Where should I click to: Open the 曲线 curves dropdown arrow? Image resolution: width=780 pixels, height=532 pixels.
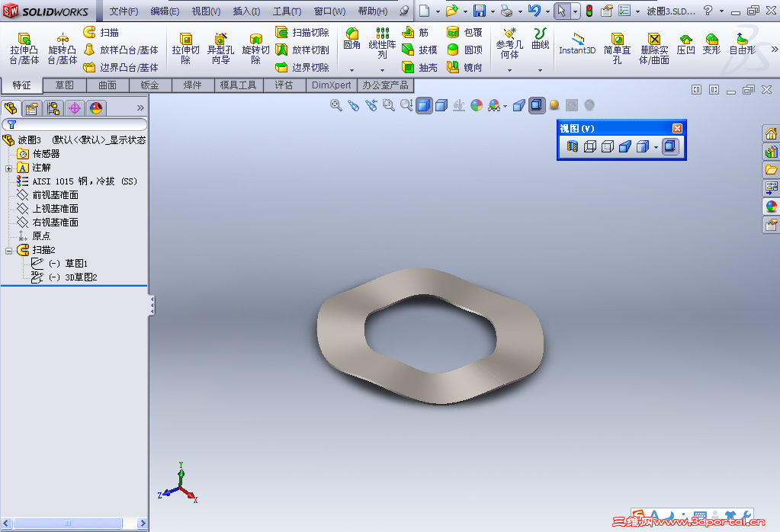coord(541,70)
